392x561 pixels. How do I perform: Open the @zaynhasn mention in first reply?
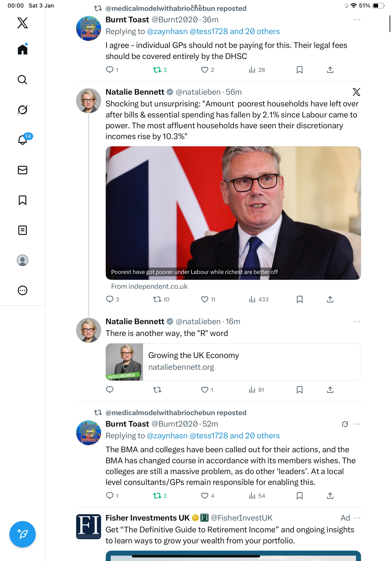(x=167, y=31)
